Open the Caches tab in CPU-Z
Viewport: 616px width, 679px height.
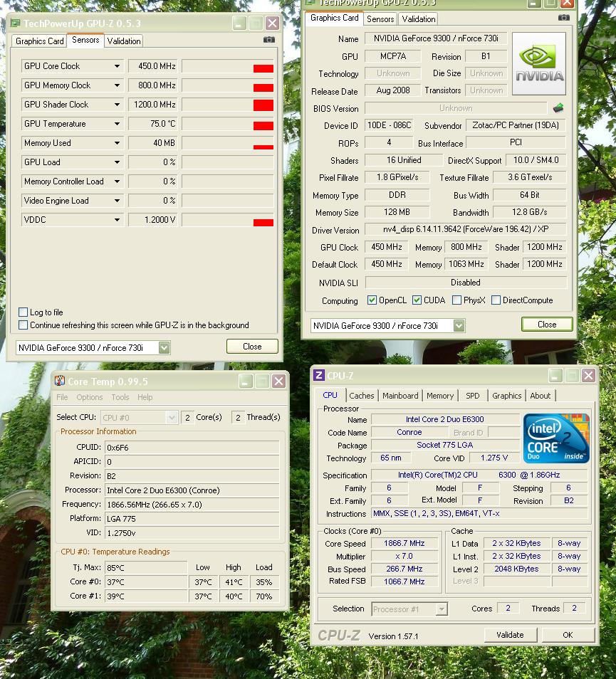pyautogui.click(x=361, y=395)
